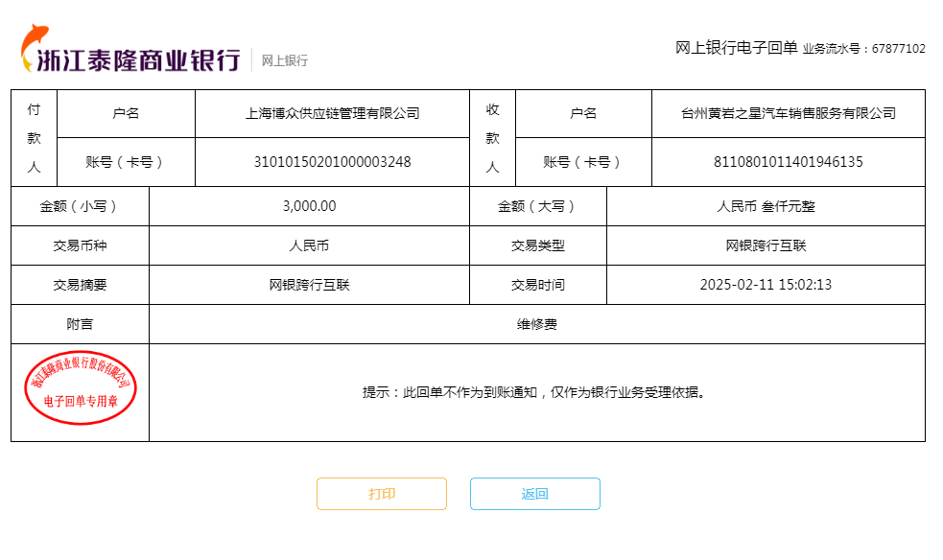Click the 打印 button

click(x=382, y=494)
